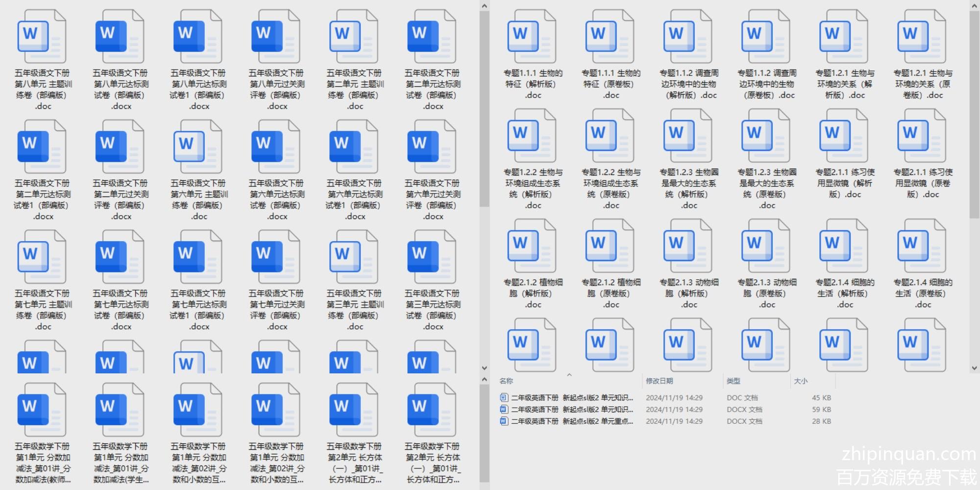Image resolution: width=980 pixels, height=490 pixels.
Task: Sort list by 修改日期 column header
Action: [x=660, y=381]
